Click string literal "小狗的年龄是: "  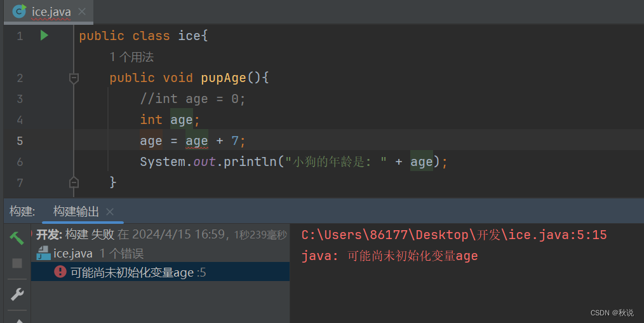click(335, 161)
